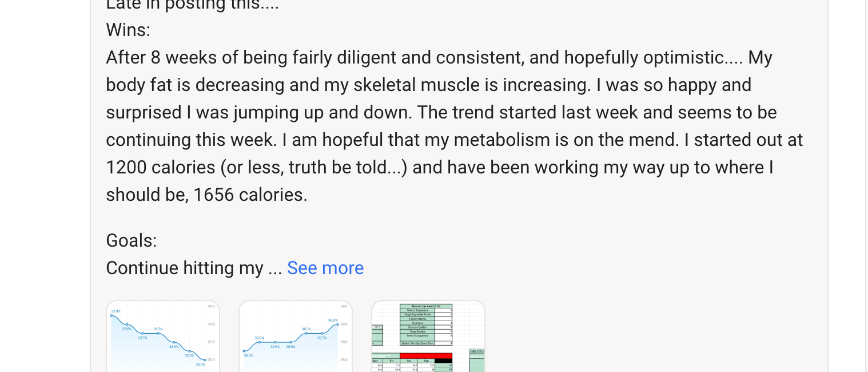The height and width of the screenshot is (372, 868).
Task: Open the declining body fat chart thumbnail
Action: click(x=163, y=337)
